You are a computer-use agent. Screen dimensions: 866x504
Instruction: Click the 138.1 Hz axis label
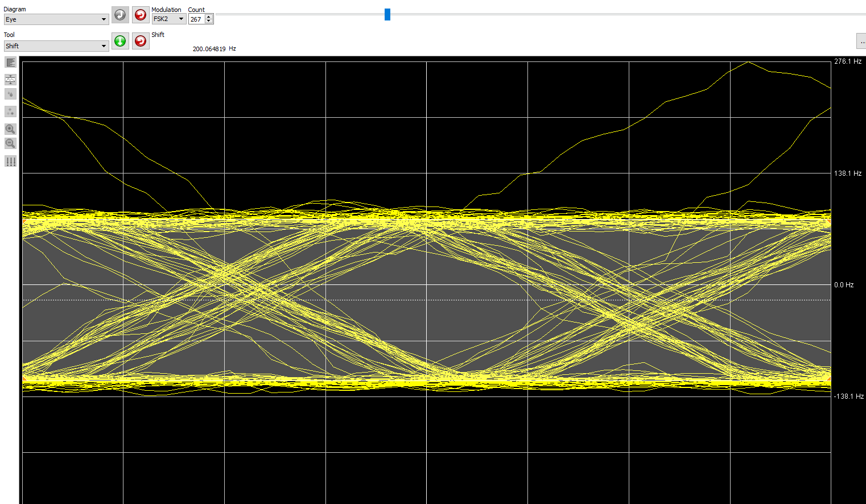click(x=848, y=173)
